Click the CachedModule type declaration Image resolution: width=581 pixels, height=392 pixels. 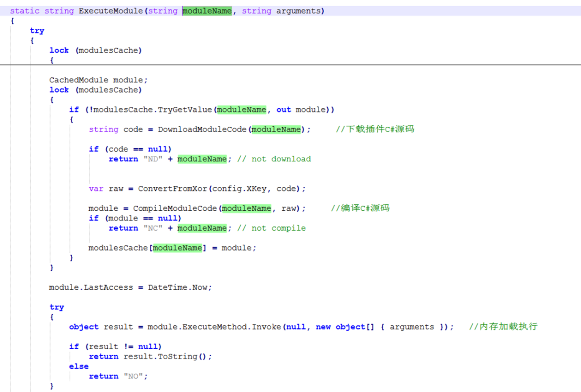click(x=78, y=80)
